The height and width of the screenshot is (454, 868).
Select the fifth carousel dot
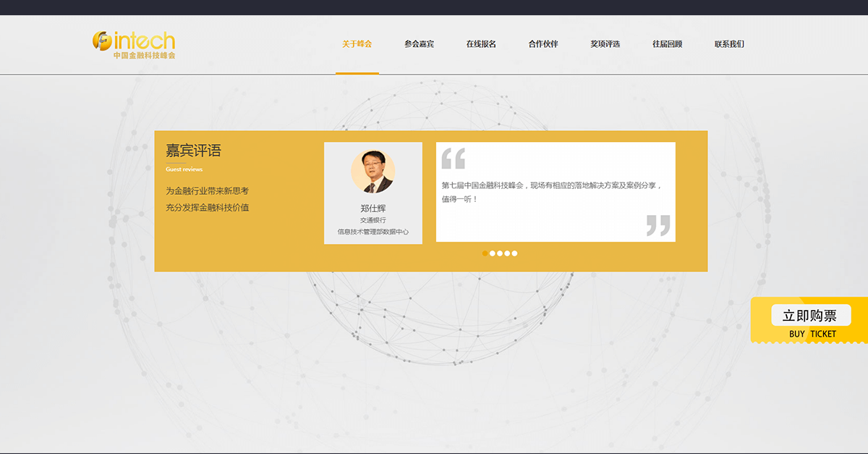514,253
